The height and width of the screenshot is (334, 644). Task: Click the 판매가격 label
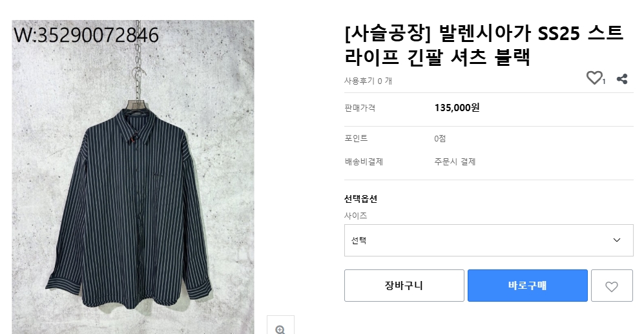pyautogui.click(x=360, y=108)
